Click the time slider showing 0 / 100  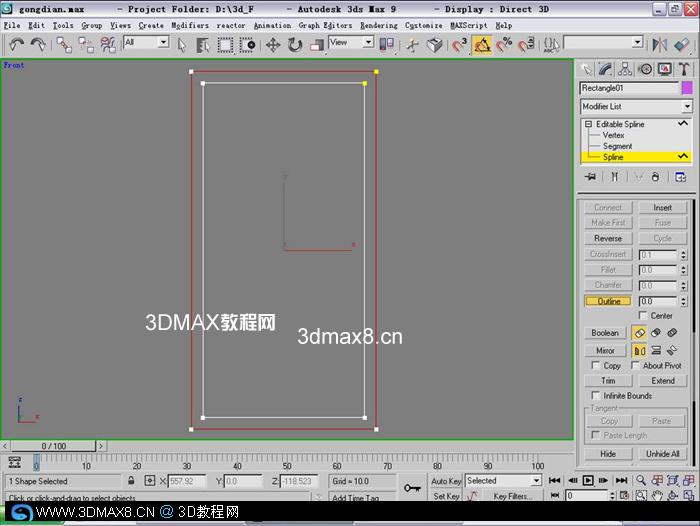coord(53,446)
